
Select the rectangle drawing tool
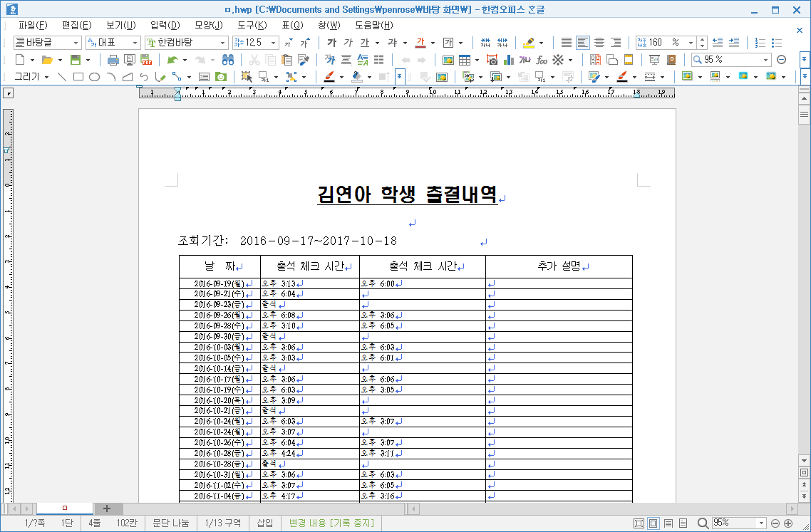coord(78,77)
